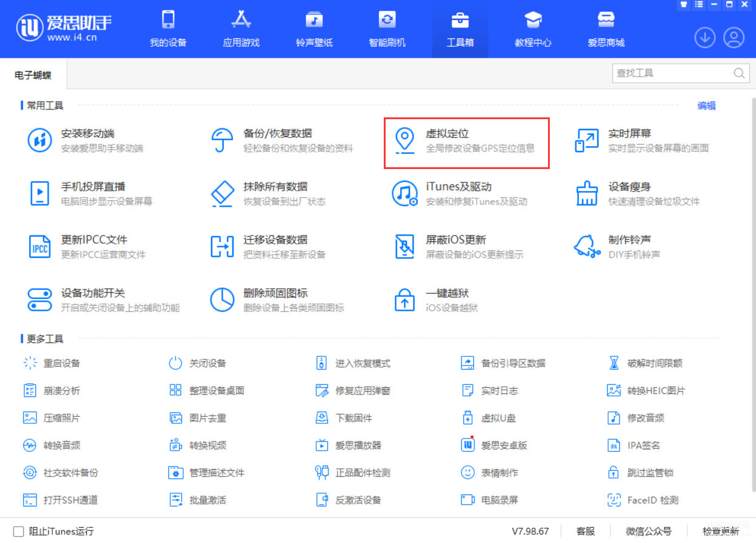Open 修复应用弹窗 tool

pos(353,390)
